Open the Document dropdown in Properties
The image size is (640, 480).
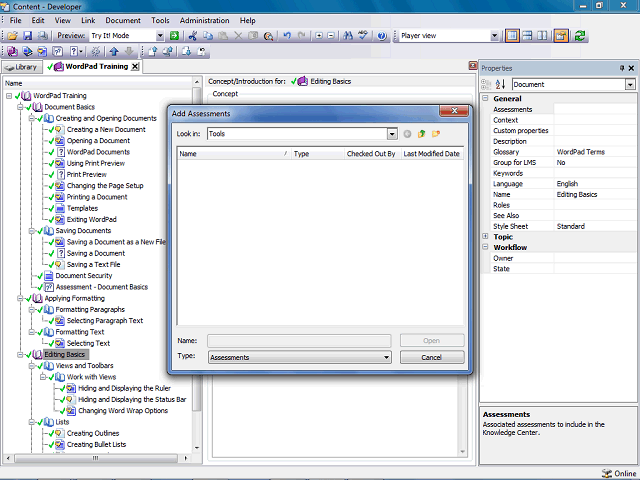click(x=630, y=84)
